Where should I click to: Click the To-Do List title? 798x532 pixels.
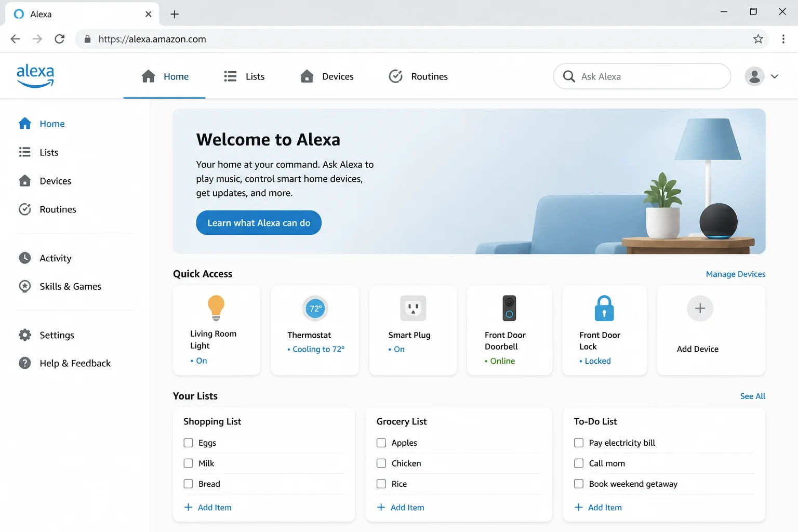pyautogui.click(x=595, y=421)
